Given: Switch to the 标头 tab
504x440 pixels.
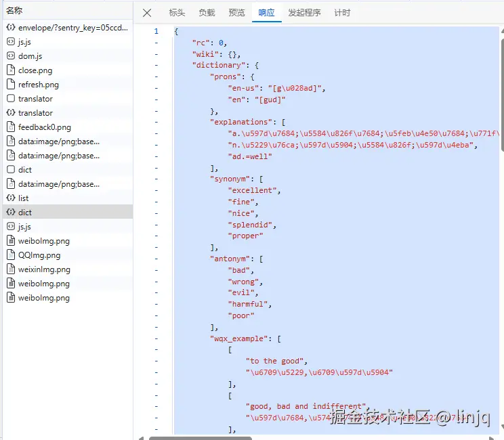Looking at the screenshot, I should (x=177, y=13).
